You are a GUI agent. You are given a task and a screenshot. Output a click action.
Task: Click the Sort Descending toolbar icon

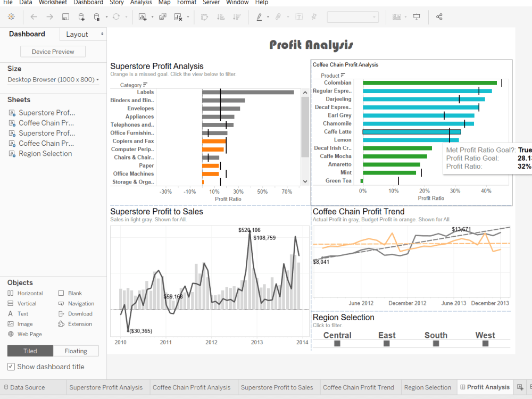pos(237,16)
